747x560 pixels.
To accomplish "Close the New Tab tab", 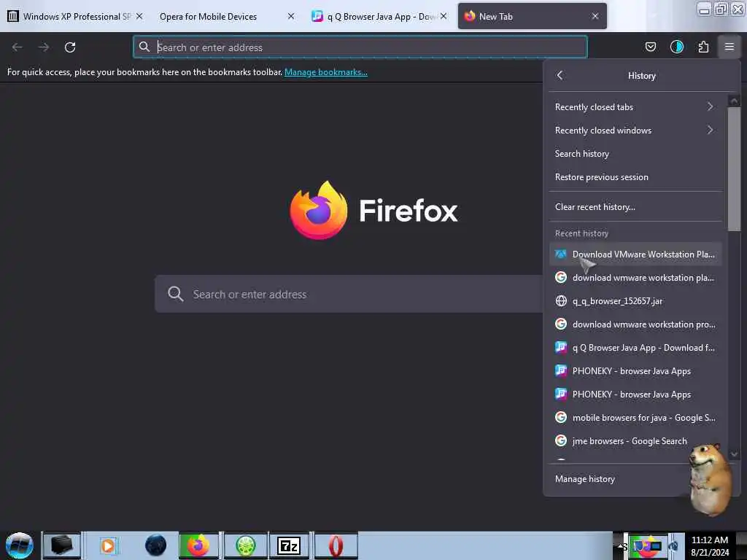I will [x=595, y=16].
